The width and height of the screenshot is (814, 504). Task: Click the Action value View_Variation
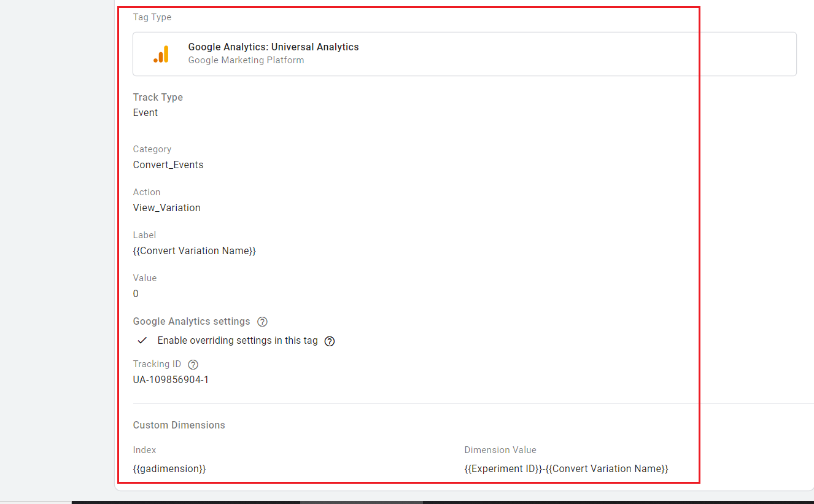coord(166,207)
